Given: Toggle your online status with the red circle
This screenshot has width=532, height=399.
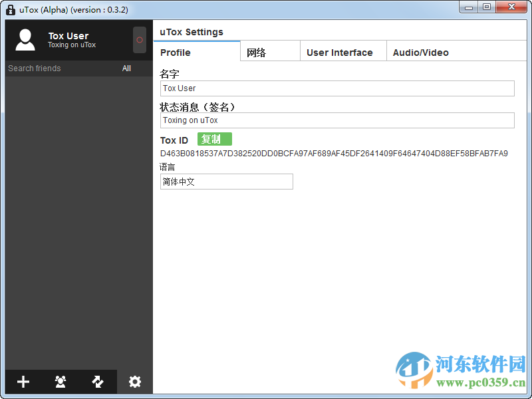Looking at the screenshot, I should (139, 40).
